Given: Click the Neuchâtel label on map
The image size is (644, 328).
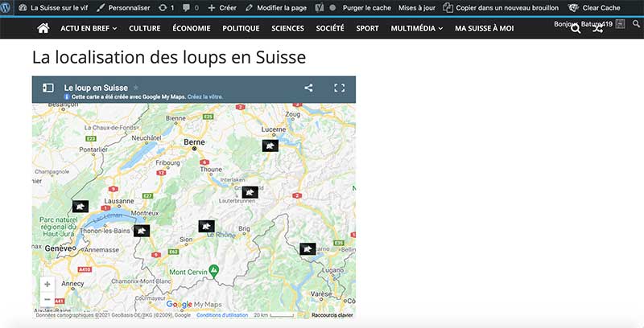Looking at the screenshot, I should coord(147,138).
